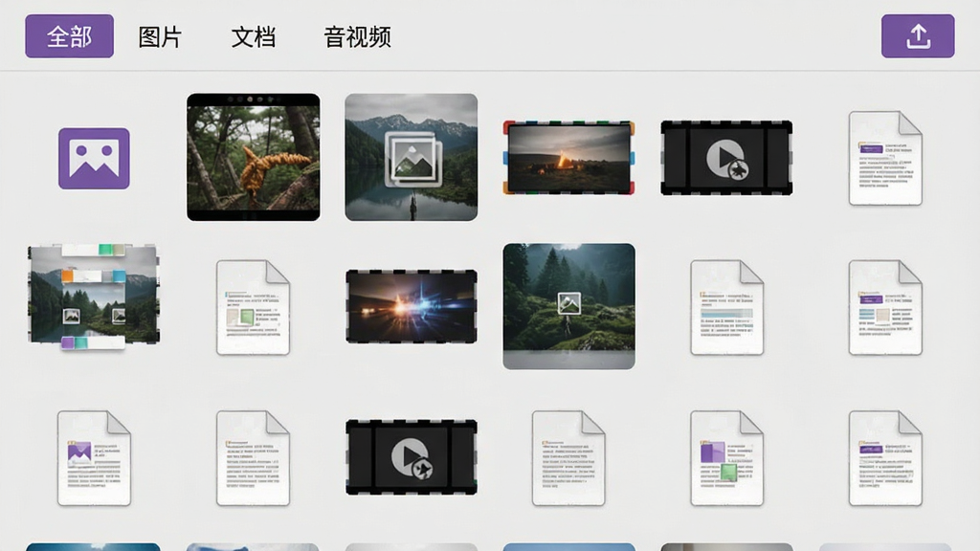Image resolution: width=980 pixels, height=551 pixels.
Task: Open the purple image placeholder icon
Action: coord(94,159)
